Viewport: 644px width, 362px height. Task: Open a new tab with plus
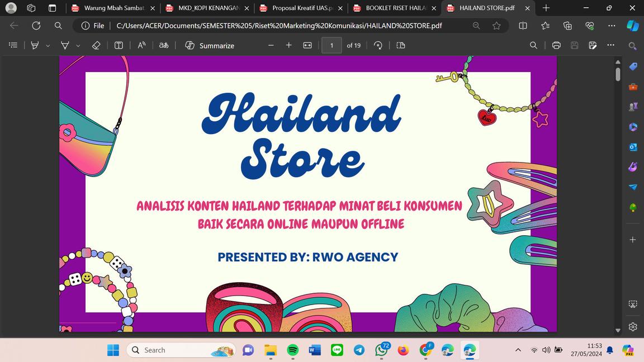pyautogui.click(x=546, y=8)
